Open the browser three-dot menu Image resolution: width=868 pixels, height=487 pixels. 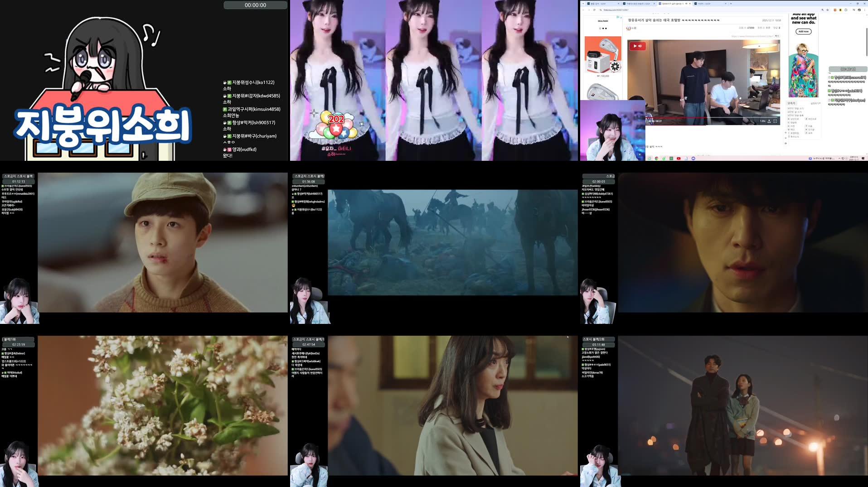coord(864,10)
